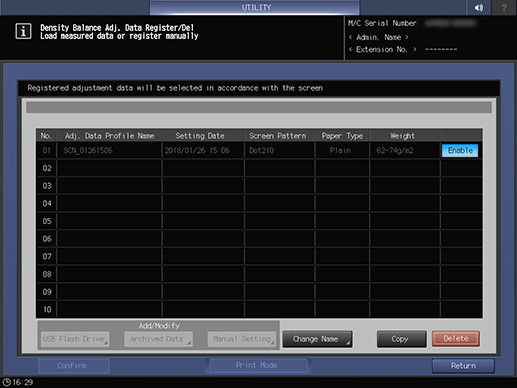
Task: Click the Print Mode button
Action: tap(257, 365)
